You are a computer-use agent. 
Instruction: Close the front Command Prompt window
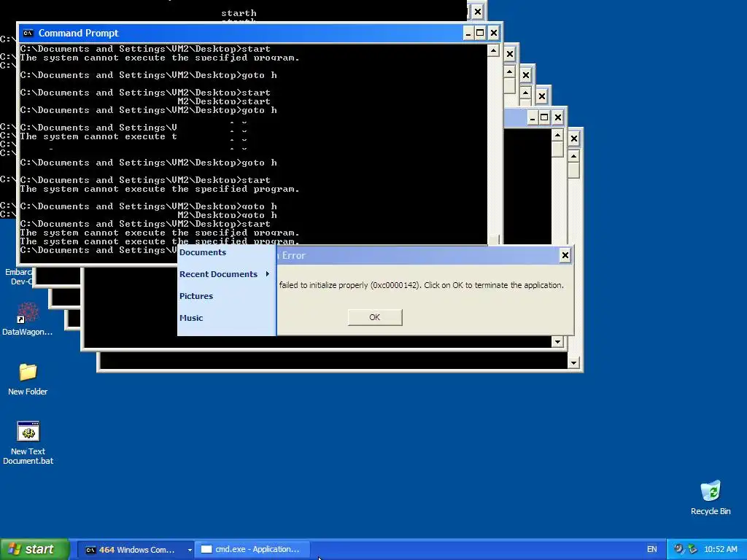(x=494, y=33)
